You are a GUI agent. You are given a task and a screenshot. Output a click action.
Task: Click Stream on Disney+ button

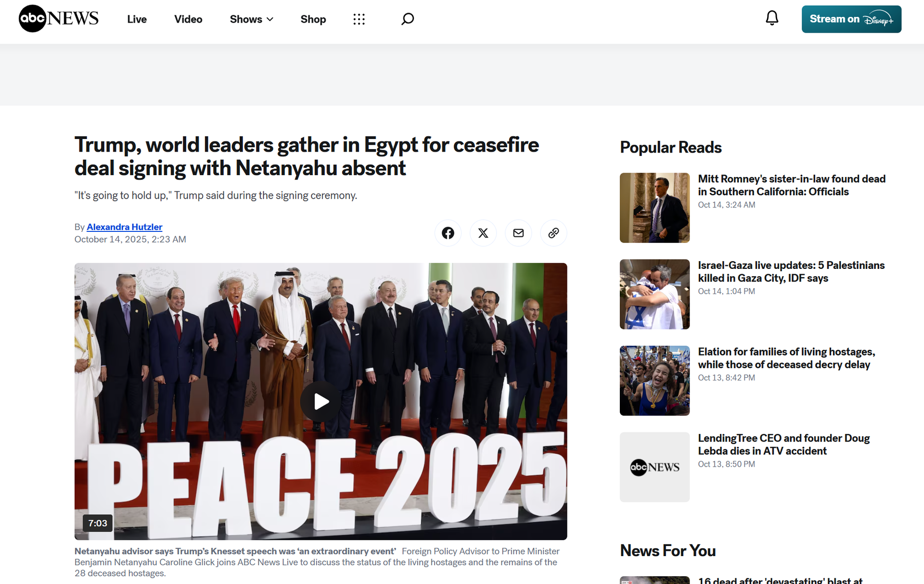point(851,19)
